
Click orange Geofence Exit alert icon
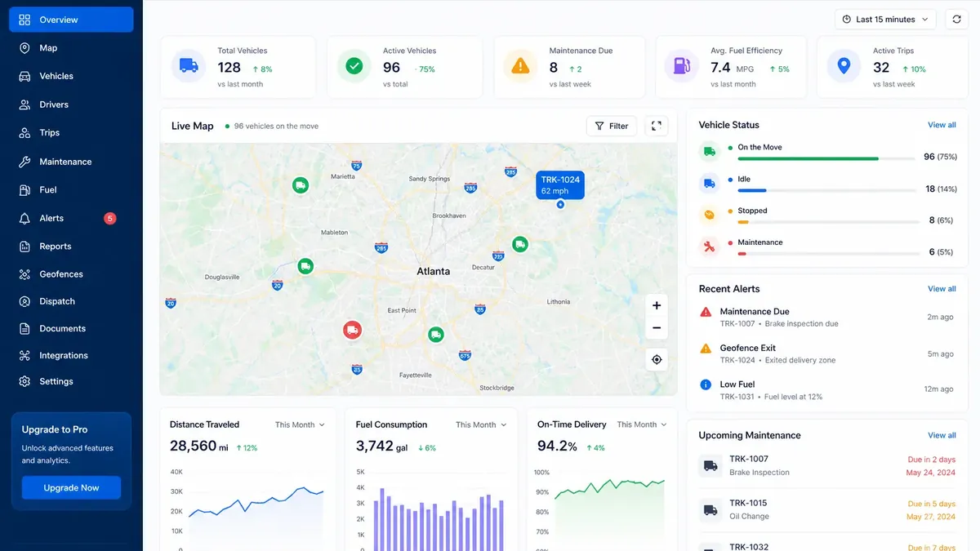(706, 349)
